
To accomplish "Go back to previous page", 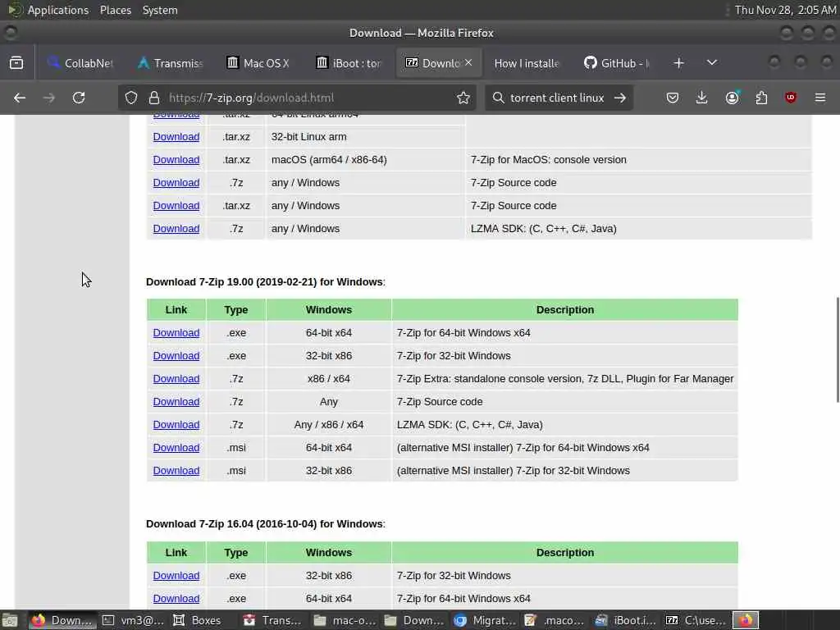I will (20, 98).
